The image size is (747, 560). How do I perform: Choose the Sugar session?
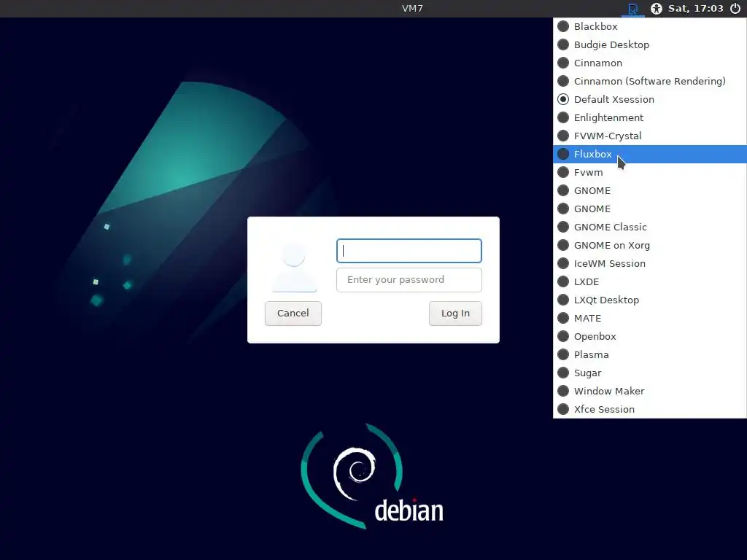[x=650, y=373]
